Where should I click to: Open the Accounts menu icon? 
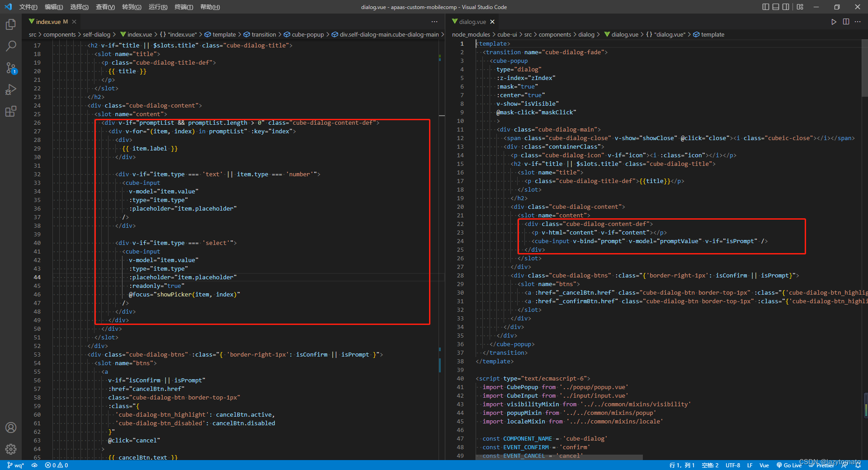click(x=11, y=428)
